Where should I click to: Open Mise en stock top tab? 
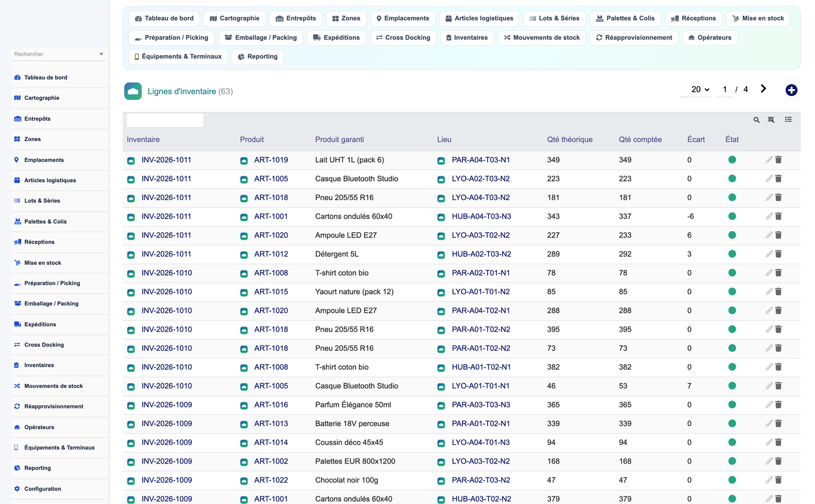[758, 19]
